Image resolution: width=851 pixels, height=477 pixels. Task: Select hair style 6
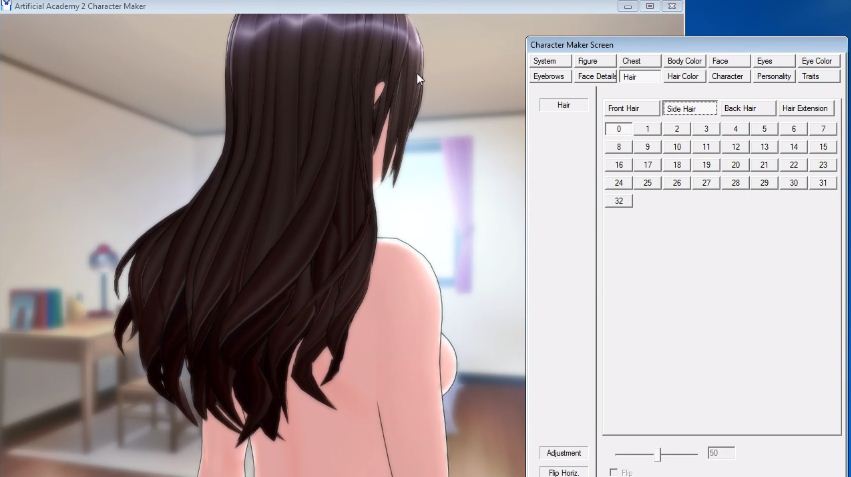[793, 129]
